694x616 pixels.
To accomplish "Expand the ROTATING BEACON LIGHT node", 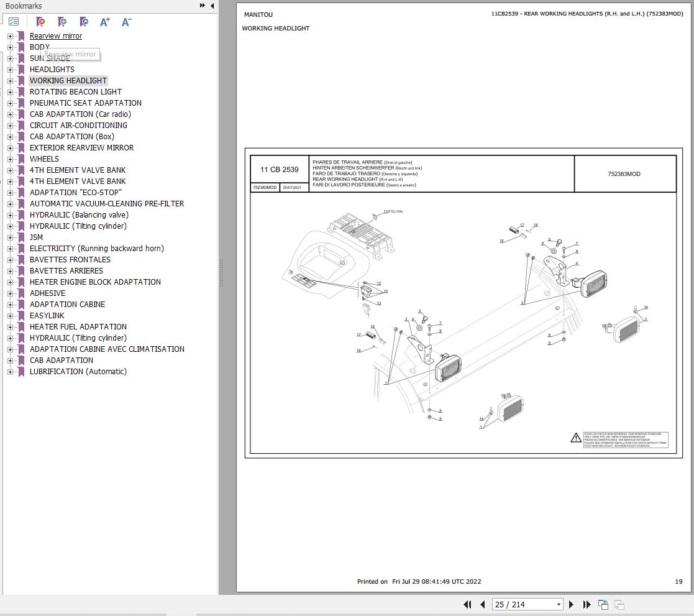I will tap(10, 92).
